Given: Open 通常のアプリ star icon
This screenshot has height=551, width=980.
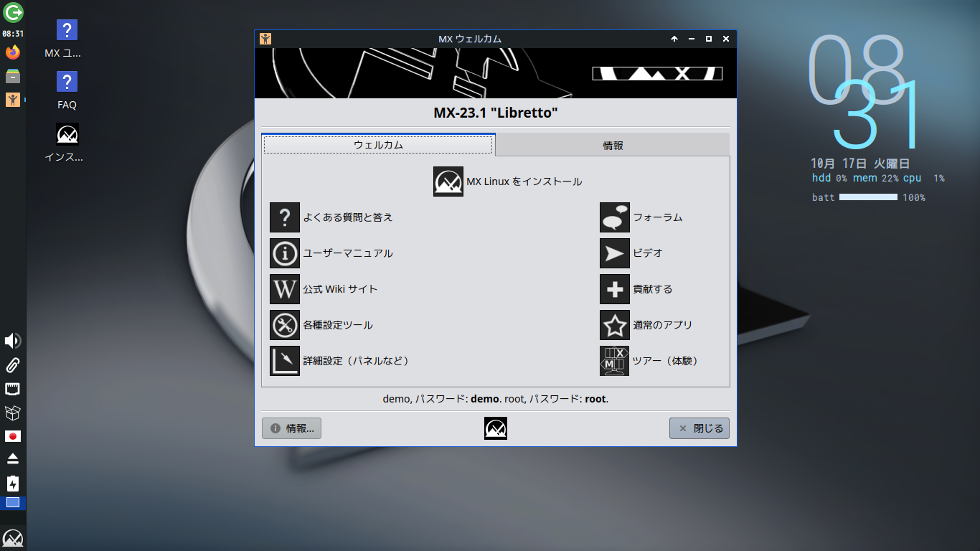Looking at the screenshot, I should (x=615, y=325).
